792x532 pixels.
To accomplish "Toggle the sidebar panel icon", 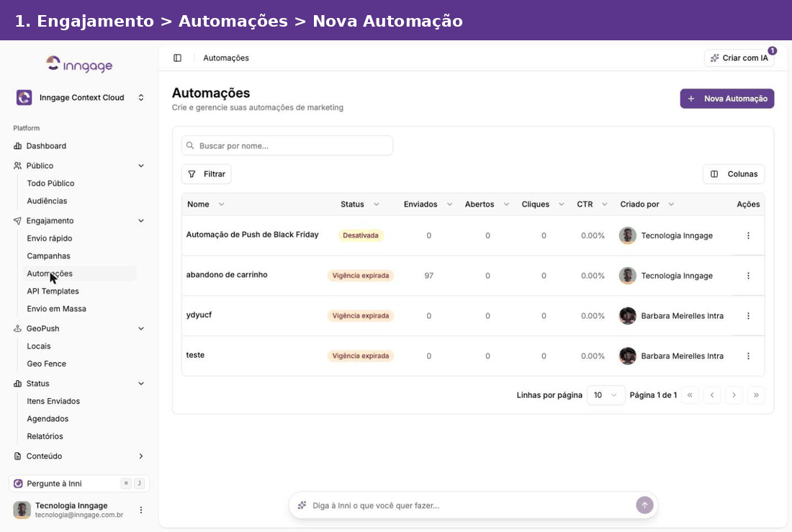I will point(177,58).
